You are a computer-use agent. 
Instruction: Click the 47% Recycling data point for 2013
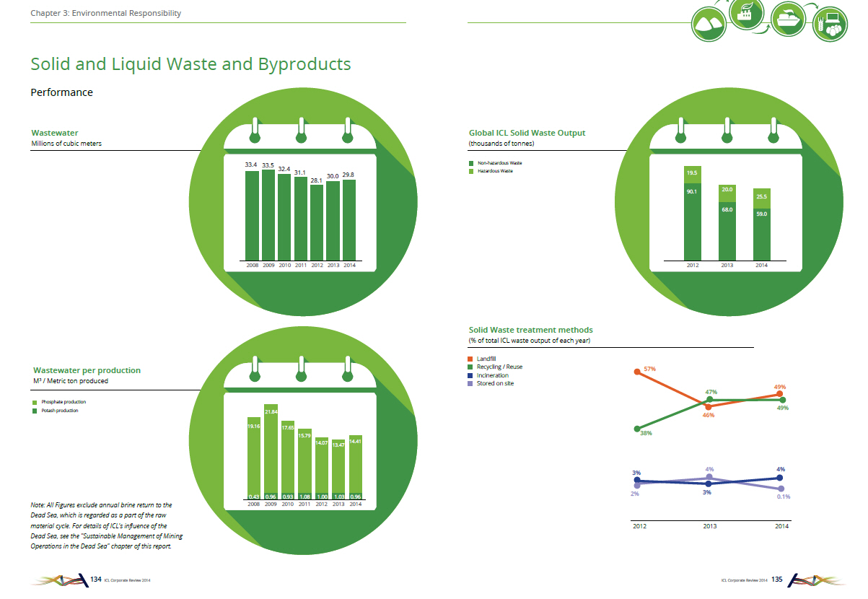[x=709, y=399]
